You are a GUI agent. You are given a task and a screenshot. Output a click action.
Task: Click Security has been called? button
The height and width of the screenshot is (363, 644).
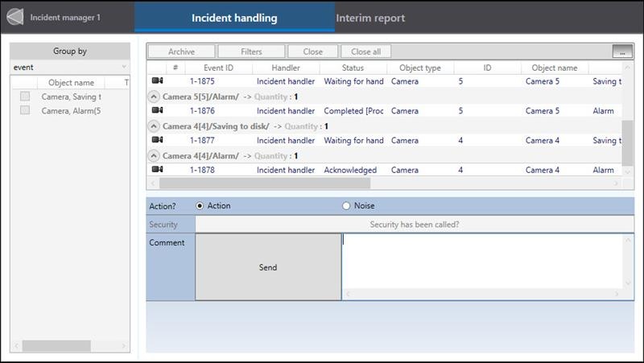415,225
